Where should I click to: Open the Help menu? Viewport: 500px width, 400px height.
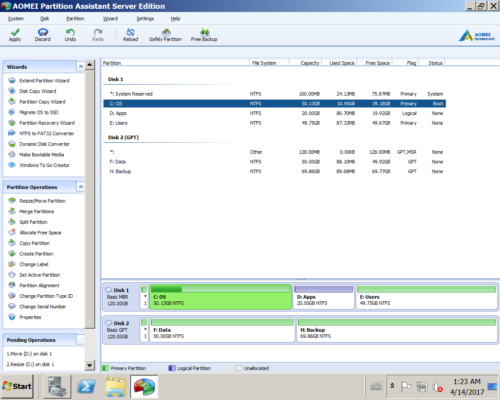tap(175, 19)
